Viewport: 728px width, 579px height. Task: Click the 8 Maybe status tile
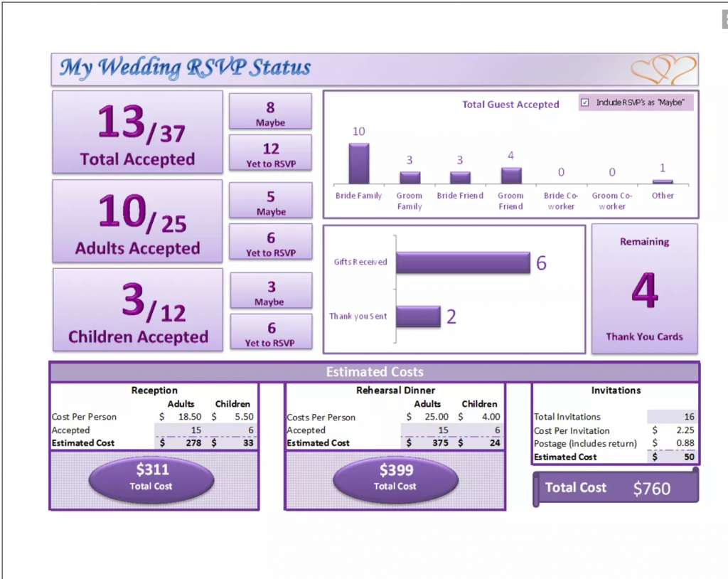pos(270,111)
